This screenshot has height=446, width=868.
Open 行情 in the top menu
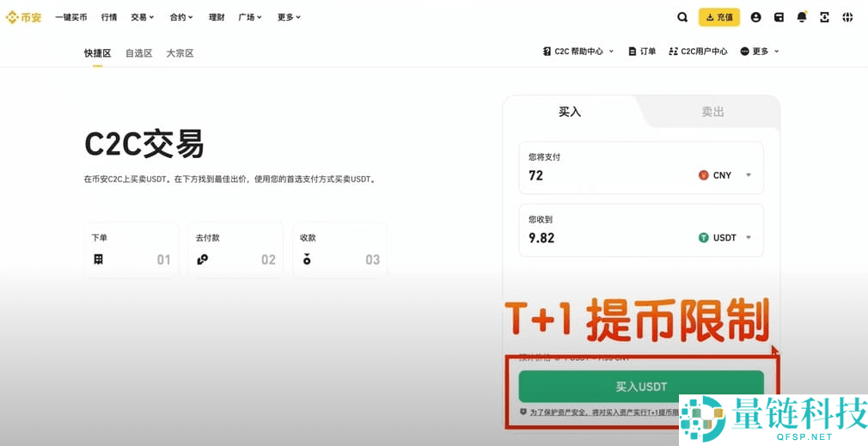[109, 17]
